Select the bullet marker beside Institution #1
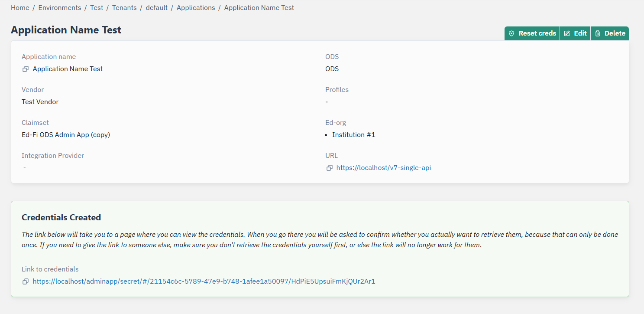Image resolution: width=644 pixels, height=314 pixels. coord(326,134)
